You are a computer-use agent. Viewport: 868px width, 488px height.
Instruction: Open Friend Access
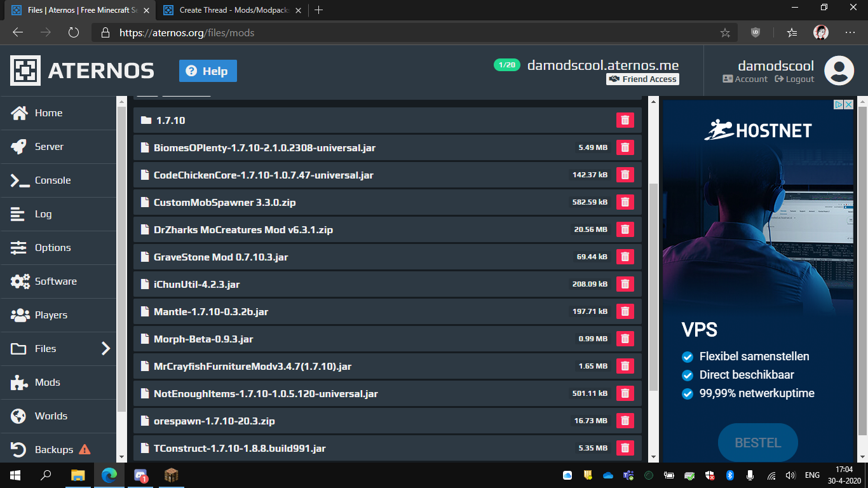point(642,79)
